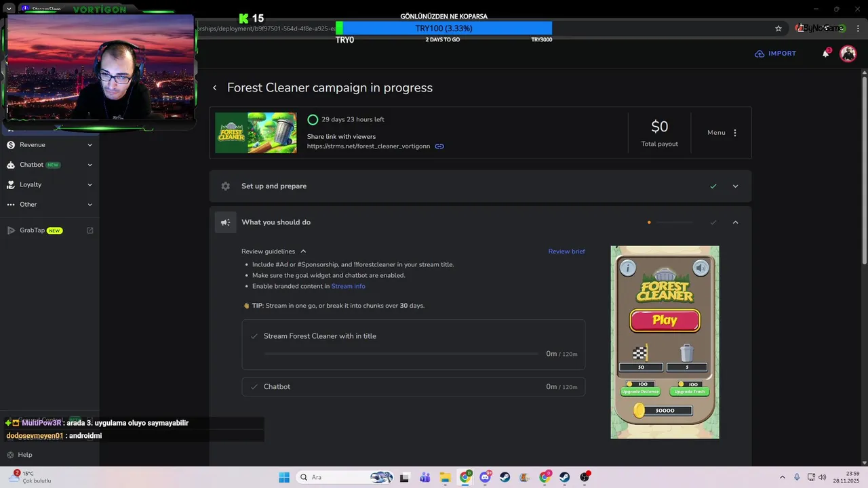Go back using the arrow beside campaign title

point(214,88)
